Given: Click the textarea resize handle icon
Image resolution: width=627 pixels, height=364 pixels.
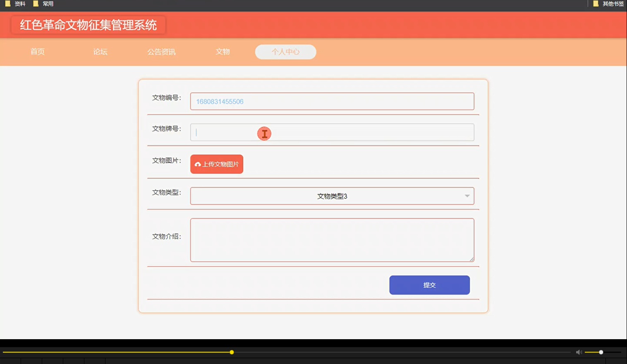Looking at the screenshot, I should coord(471,259).
